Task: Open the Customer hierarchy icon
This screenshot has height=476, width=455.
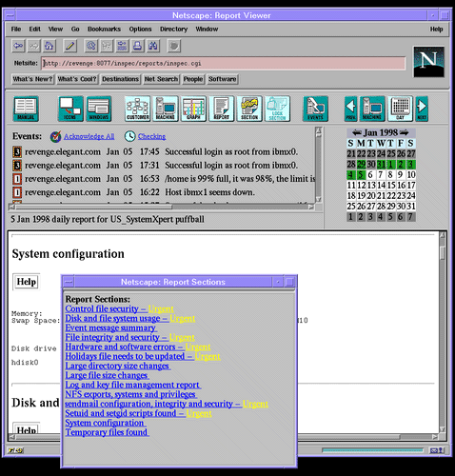Action: pos(138,109)
